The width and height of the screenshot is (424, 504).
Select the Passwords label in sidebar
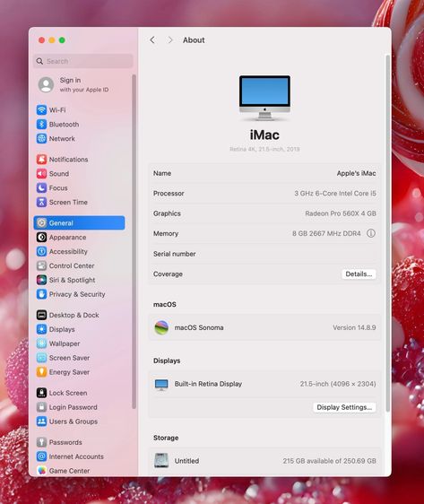[x=65, y=442]
